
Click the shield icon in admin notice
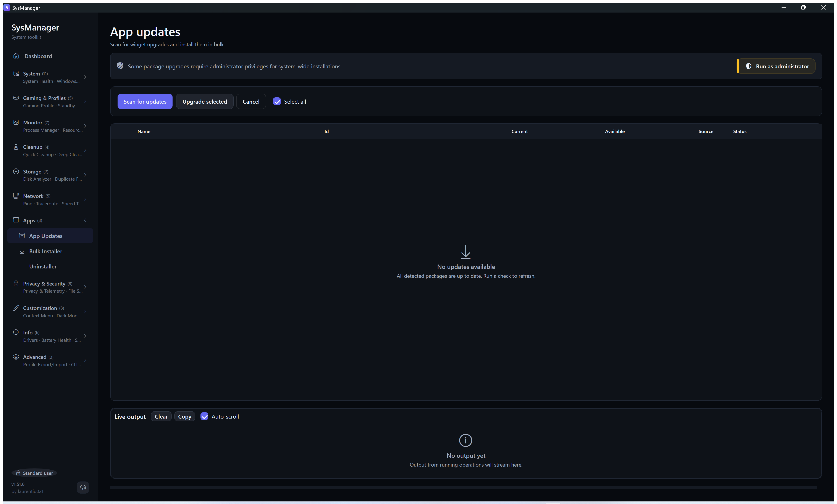click(120, 66)
